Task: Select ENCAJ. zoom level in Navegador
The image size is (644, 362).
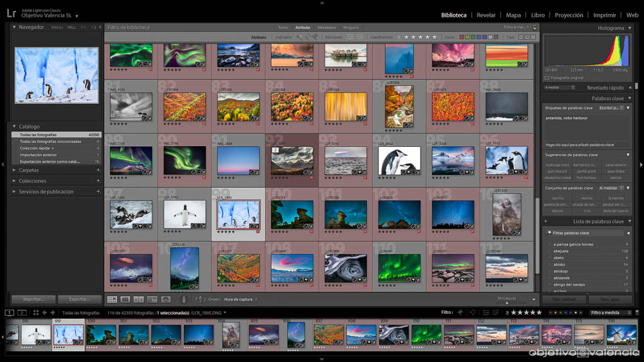Action: 57,27
